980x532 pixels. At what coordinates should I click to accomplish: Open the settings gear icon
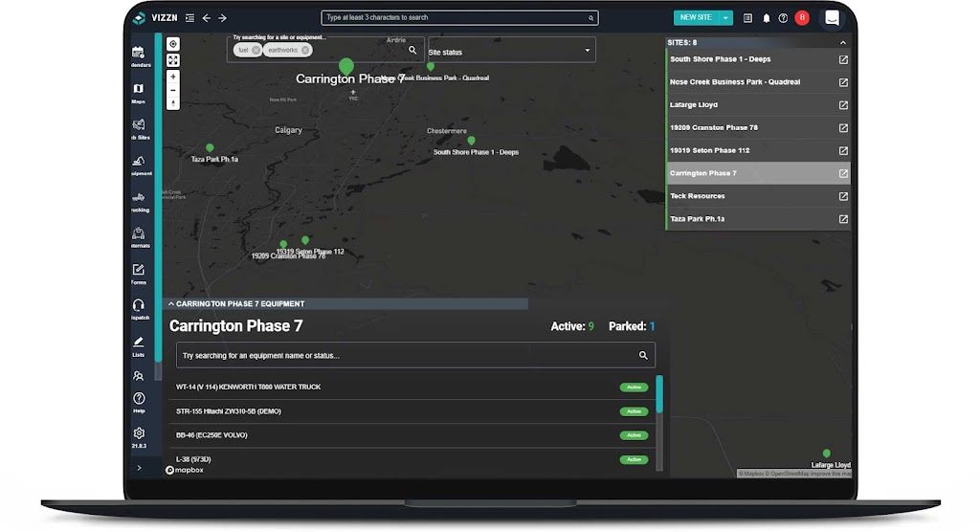pyautogui.click(x=139, y=433)
